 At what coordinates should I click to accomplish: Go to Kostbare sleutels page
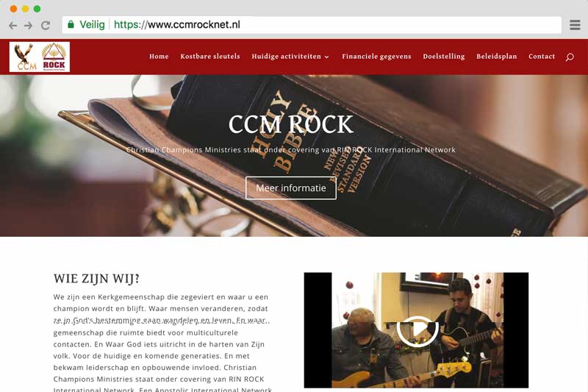(210, 57)
